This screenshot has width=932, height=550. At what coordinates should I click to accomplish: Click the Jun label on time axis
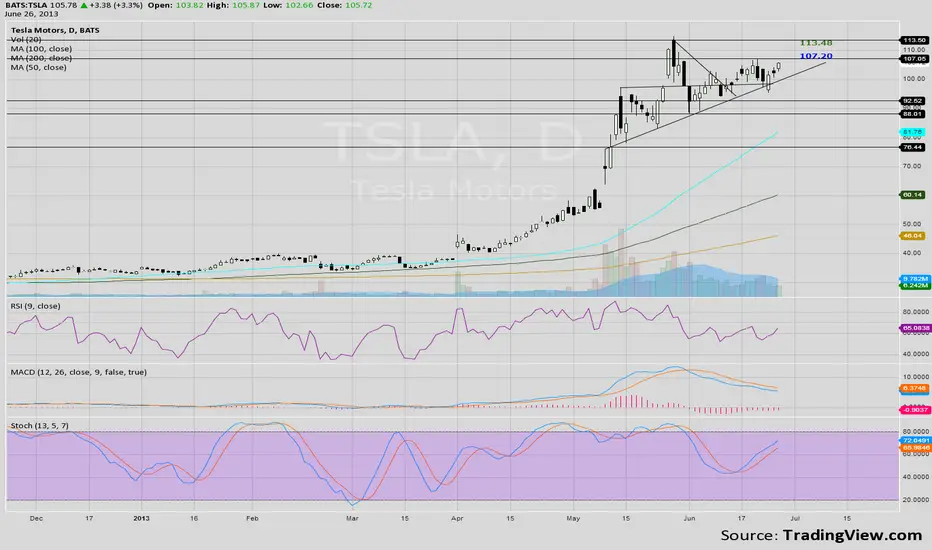tap(689, 518)
